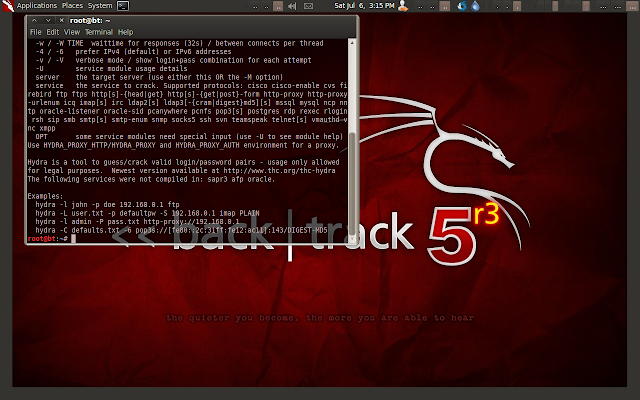This screenshot has height=400, width=640.
Task: Click the '-4 / -6 prefer IPv4' line
Action: pos(133,51)
